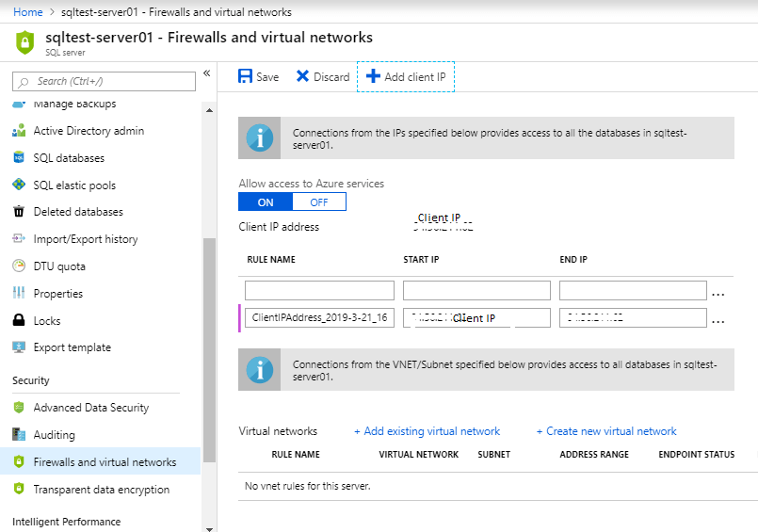Screen dimensions: 758x532
Task: Click the empty Start IP input field
Action: click(x=476, y=290)
